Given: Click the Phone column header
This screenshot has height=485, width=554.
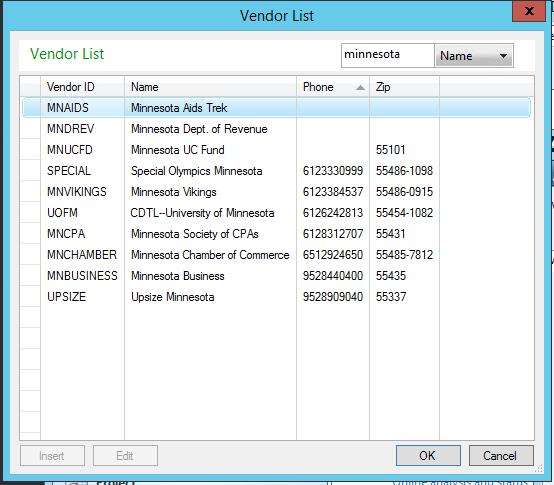Looking at the screenshot, I should coord(333,87).
